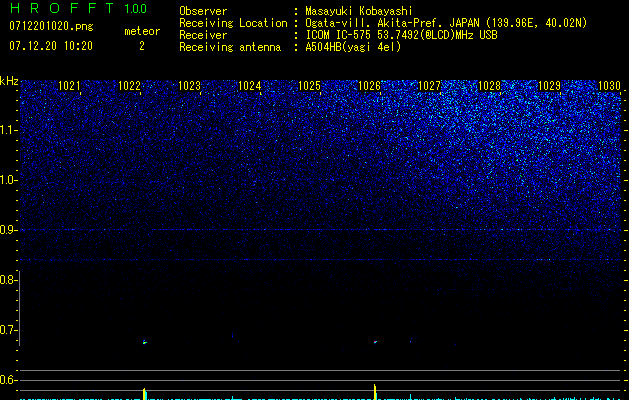The image size is (629, 400).
Task: Click the yellow intensity spike near 1026
Action: click(375, 392)
